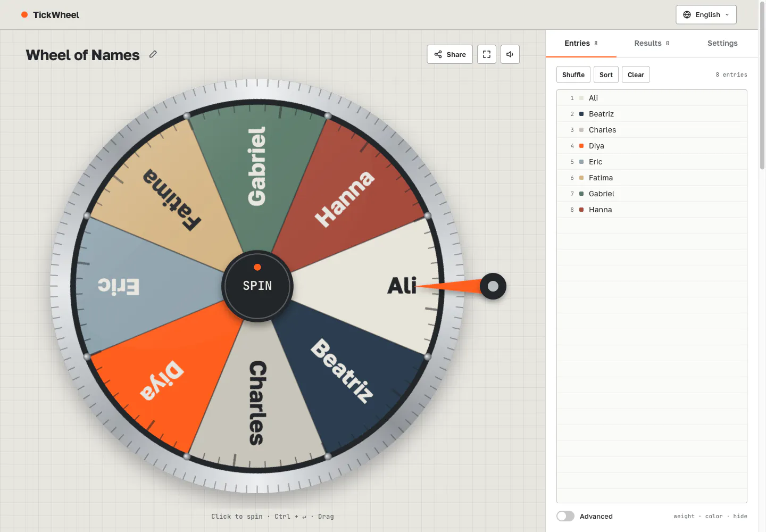
Task: Toggle the Advanced switch
Action: pos(565,516)
